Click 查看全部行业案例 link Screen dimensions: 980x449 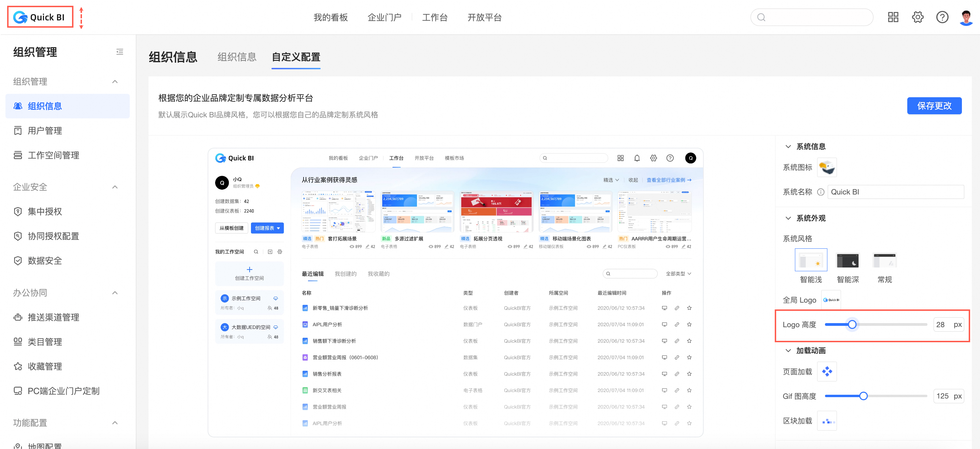(x=669, y=180)
